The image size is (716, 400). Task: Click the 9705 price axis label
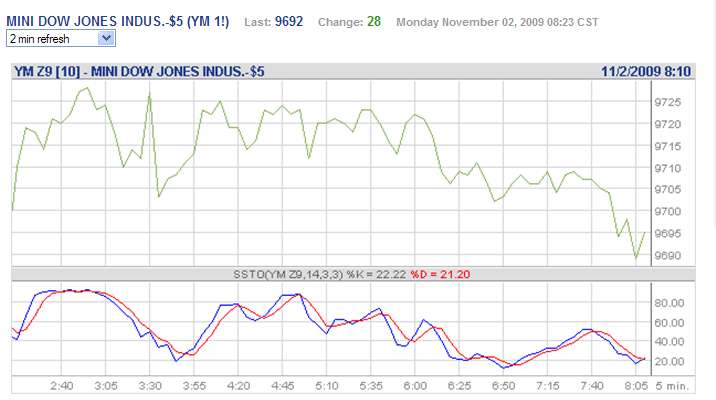[668, 189]
